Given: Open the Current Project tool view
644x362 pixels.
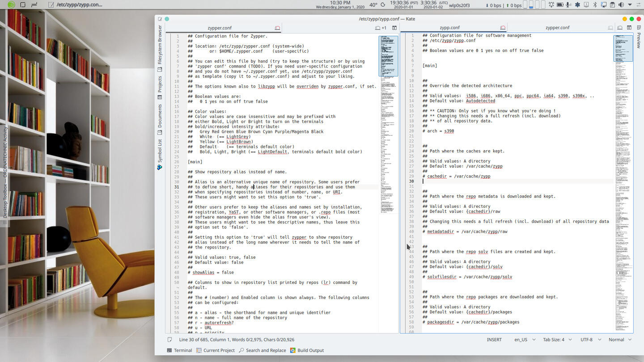Looking at the screenshot, I should pos(216,350).
